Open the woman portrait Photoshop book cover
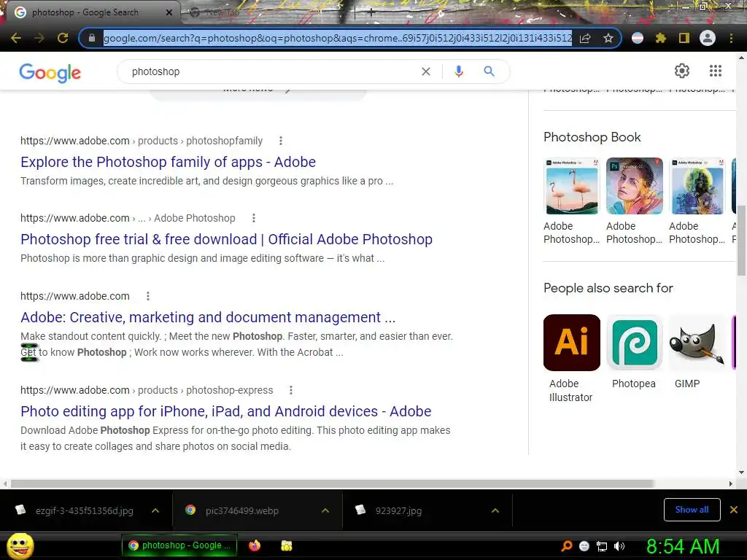Screen dimensions: 747x560 coord(634,186)
